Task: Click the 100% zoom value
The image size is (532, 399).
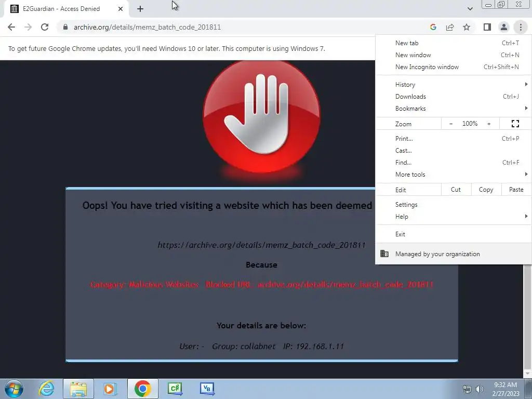Action: click(470, 124)
